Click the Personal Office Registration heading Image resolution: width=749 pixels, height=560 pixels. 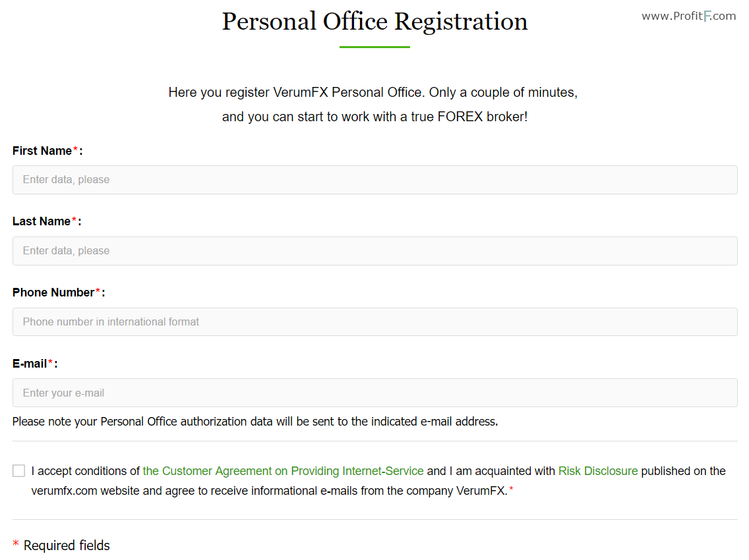pos(375,22)
